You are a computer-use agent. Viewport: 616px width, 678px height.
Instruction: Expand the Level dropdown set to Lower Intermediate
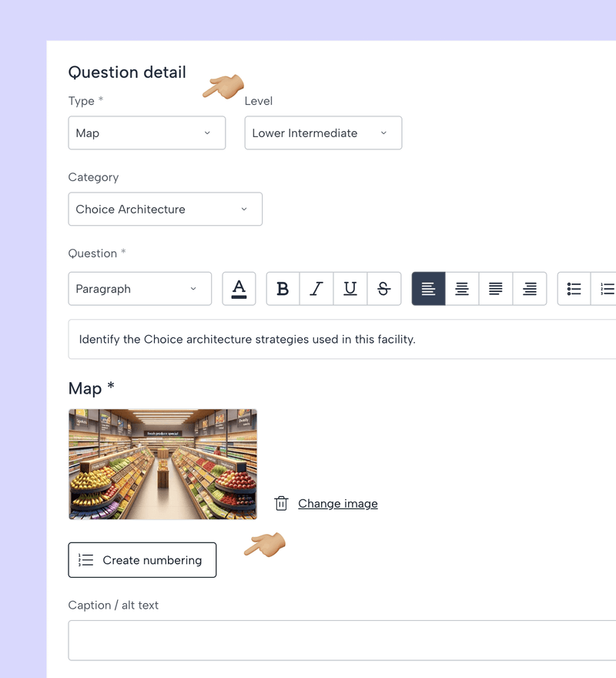point(323,133)
